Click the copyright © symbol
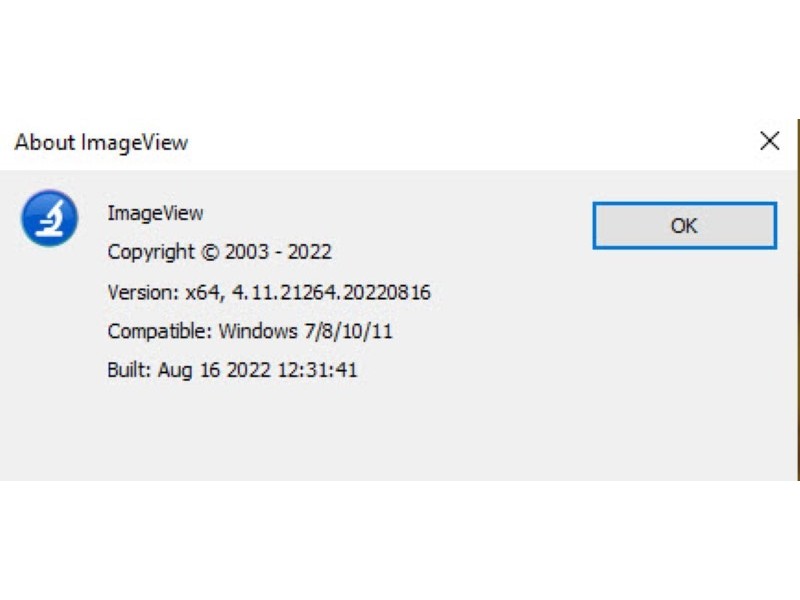Image resolution: width=800 pixels, height=600 pixels. (209, 252)
